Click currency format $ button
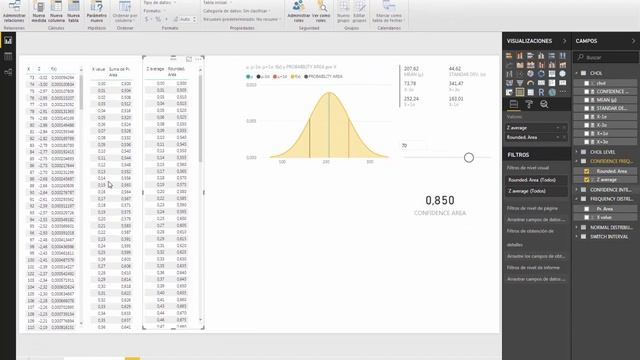Screen dimensions: 640x360 [x=147, y=19]
